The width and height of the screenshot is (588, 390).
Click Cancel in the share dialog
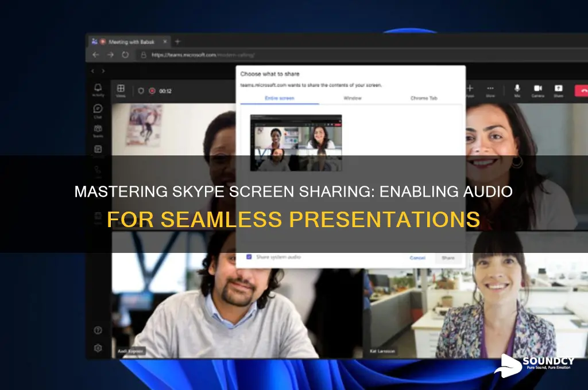(417, 258)
